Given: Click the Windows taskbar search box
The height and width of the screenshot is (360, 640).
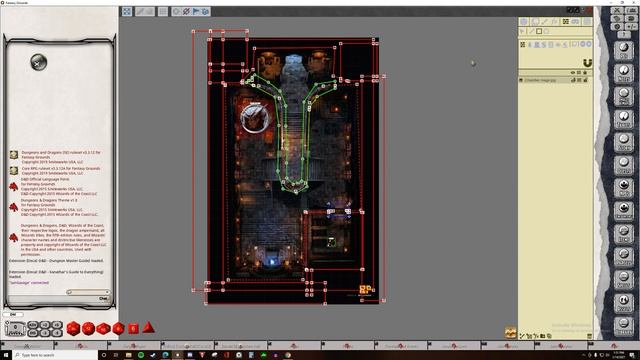Looking at the screenshot, I should tap(55, 355).
